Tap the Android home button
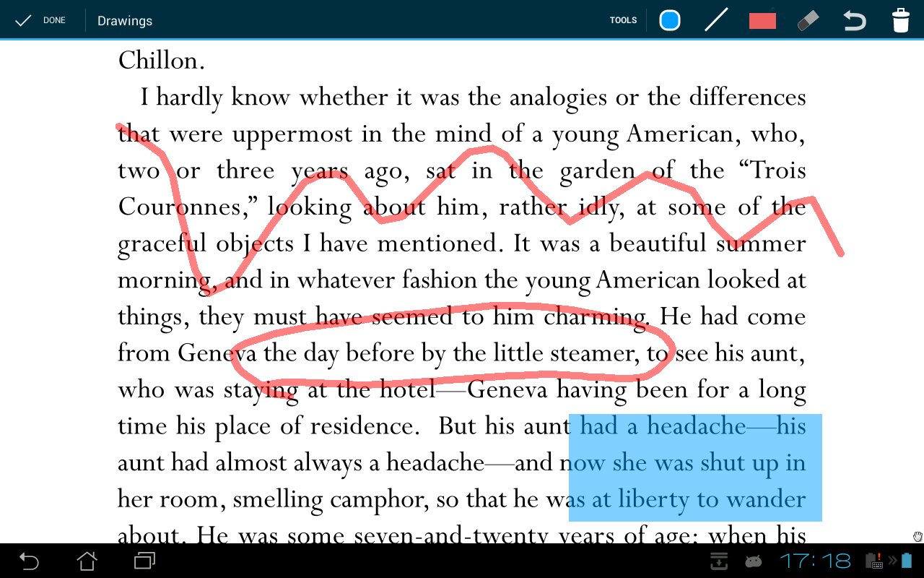Viewport: 924px width, 578px height. (x=87, y=561)
